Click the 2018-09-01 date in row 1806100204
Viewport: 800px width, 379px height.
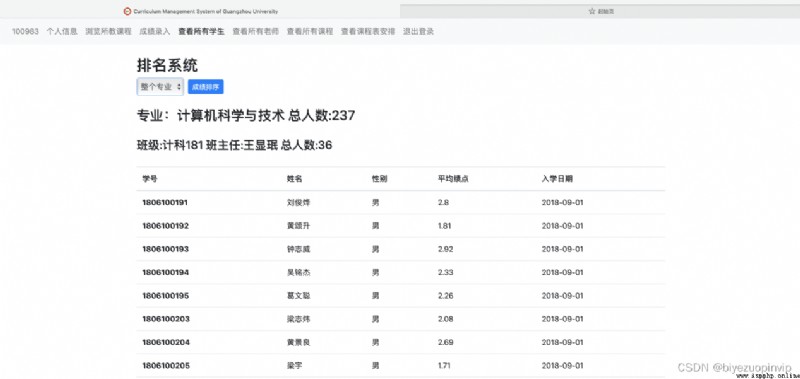coord(562,342)
